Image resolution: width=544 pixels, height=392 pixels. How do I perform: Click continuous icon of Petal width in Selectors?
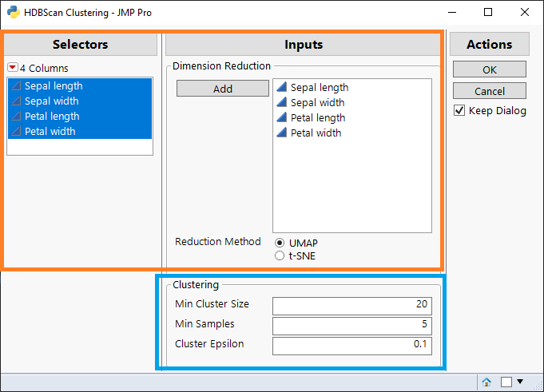pos(16,132)
